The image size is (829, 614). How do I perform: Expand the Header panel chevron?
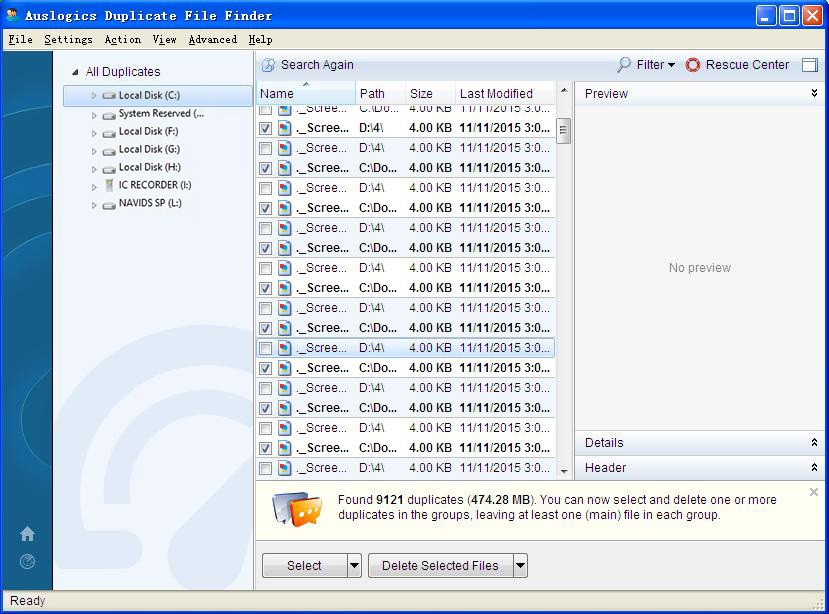pos(814,467)
